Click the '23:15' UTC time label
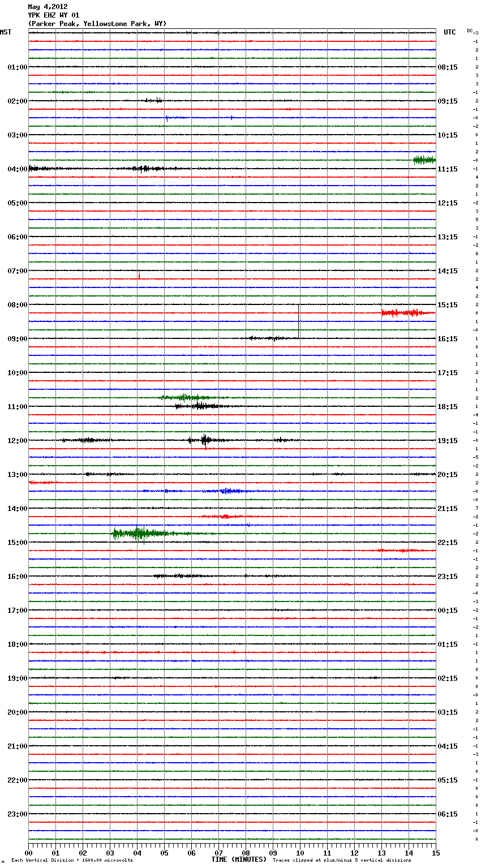The image size is (481, 868). (448, 577)
